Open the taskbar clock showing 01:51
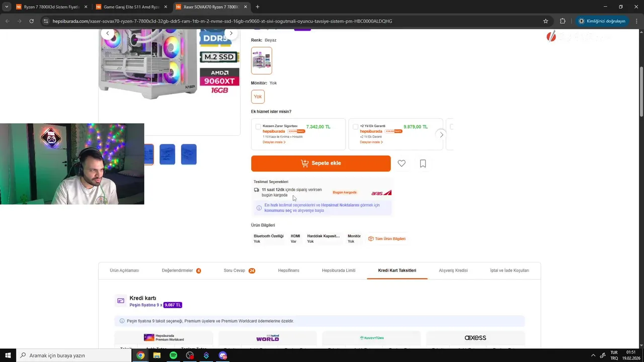Viewport: 644px width, 362px height. pyautogui.click(x=631, y=355)
